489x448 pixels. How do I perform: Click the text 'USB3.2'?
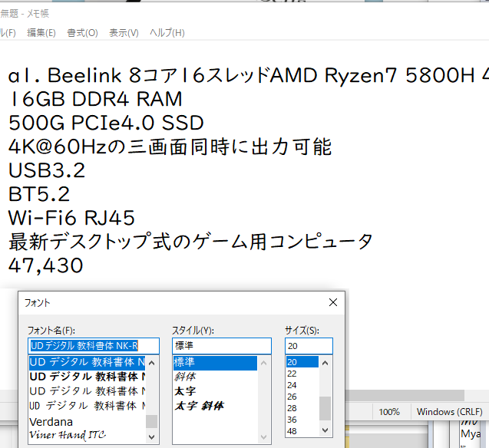pyautogui.click(x=47, y=170)
